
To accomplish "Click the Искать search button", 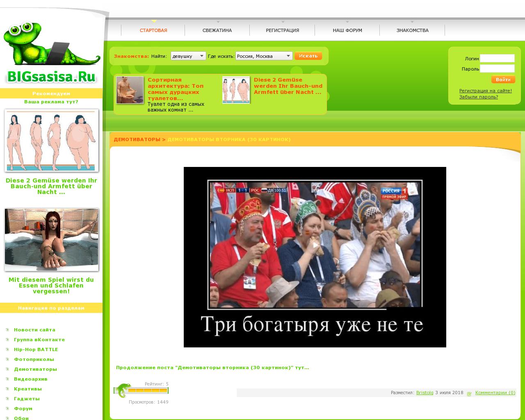I will [308, 56].
